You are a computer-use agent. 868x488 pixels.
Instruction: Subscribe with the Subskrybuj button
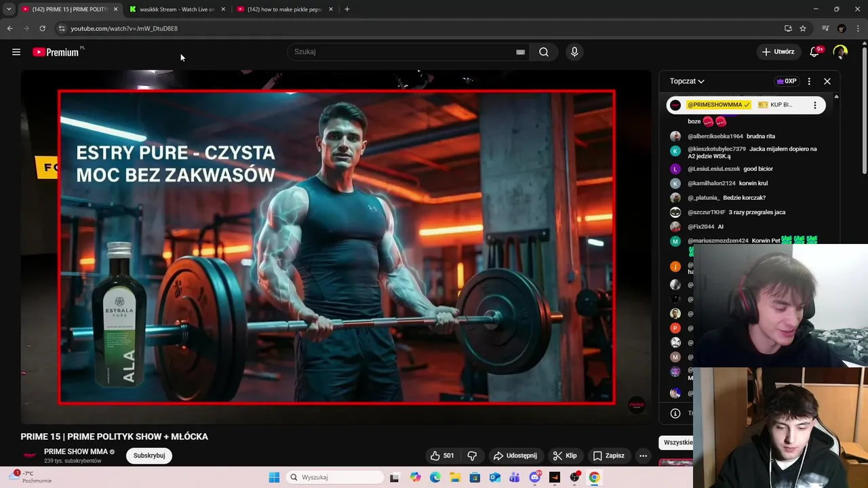149,455
